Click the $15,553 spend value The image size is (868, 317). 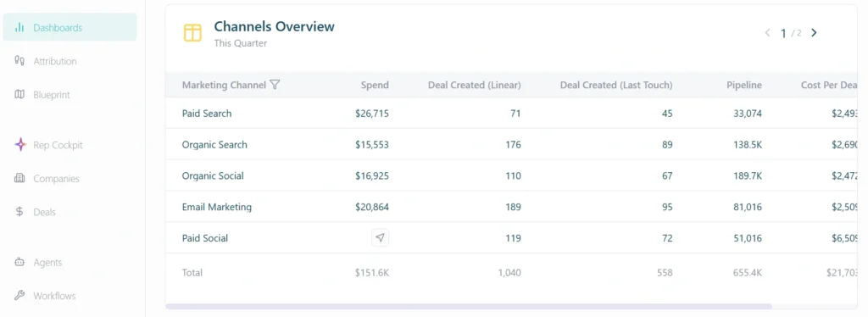tap(372, 144)
